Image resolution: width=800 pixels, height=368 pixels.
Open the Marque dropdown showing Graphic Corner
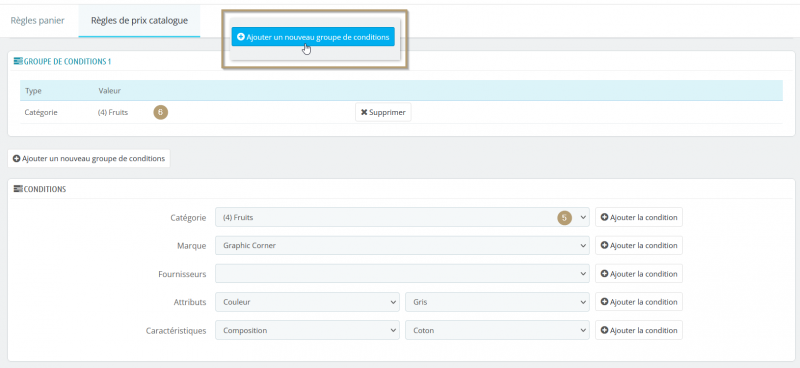pyautogui.click(x=402, y=246)
